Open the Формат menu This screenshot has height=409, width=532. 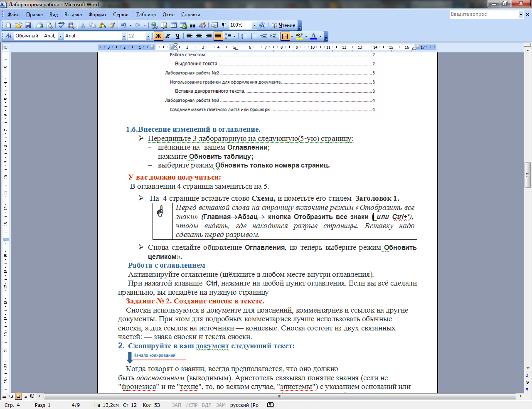point(97,15)
